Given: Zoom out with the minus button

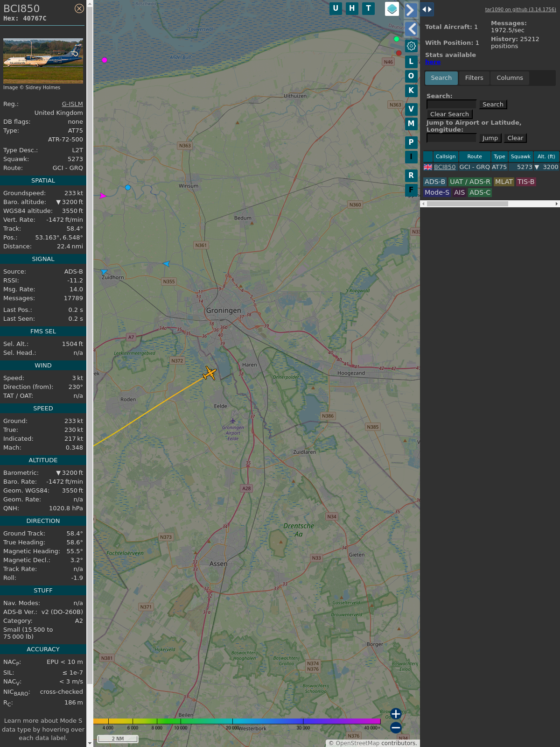Looking at the screenshot, I should pos(396,727).
